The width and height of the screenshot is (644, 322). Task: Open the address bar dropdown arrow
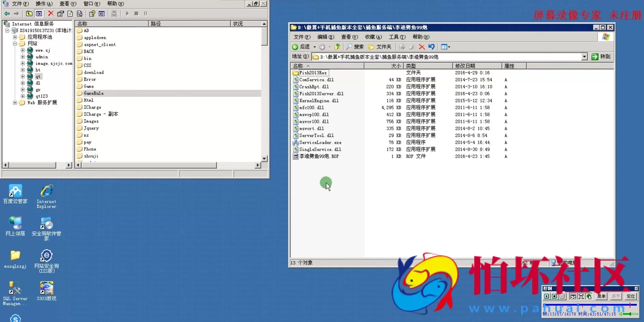[584, 57]
